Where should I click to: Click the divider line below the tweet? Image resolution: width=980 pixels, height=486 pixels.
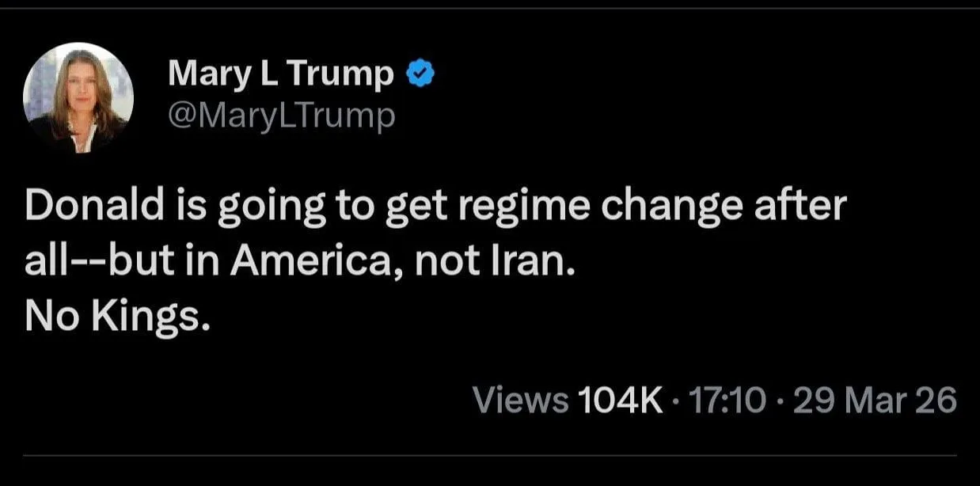489,455
